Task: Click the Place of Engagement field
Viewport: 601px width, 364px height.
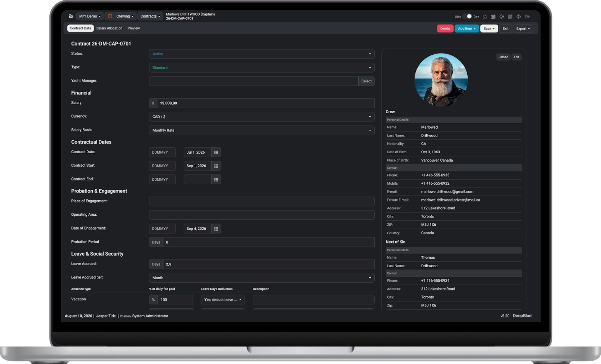Action: [262, 201]
